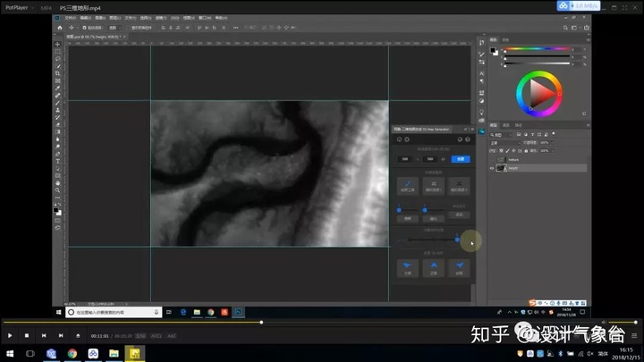644x362 pixels.
Task: Select the Eyedropper tool
Action: pos(57,88)
